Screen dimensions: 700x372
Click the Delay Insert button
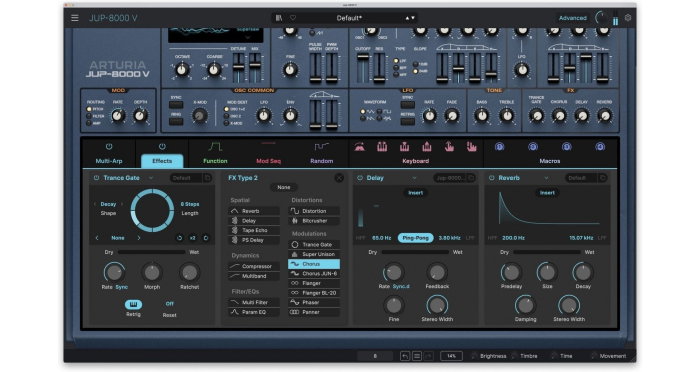415,193
